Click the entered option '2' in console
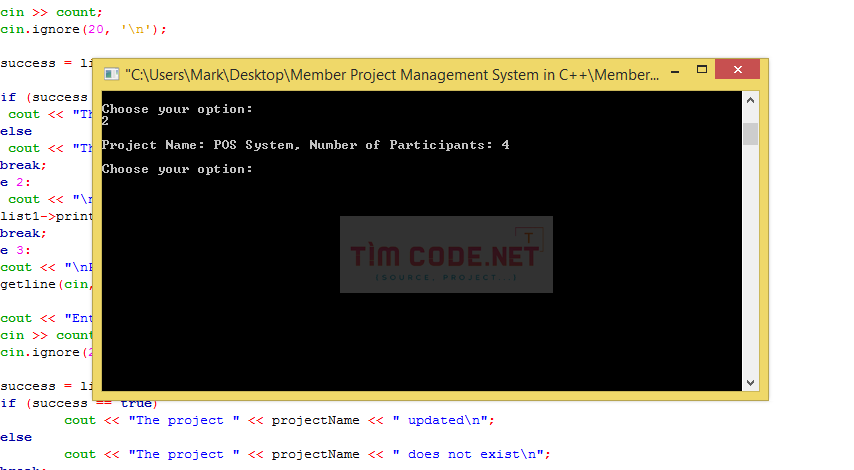This screenshot has width=854, height=470. pos(105,121)
